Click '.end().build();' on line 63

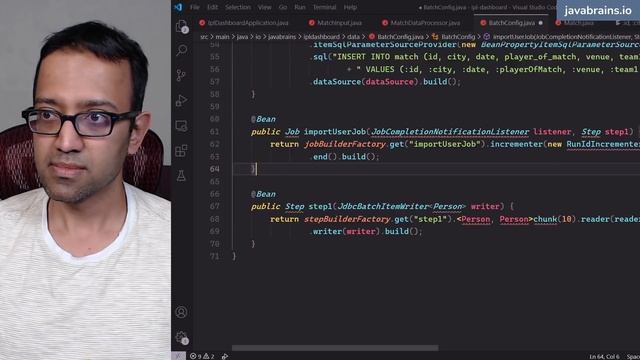pos(344,157)
